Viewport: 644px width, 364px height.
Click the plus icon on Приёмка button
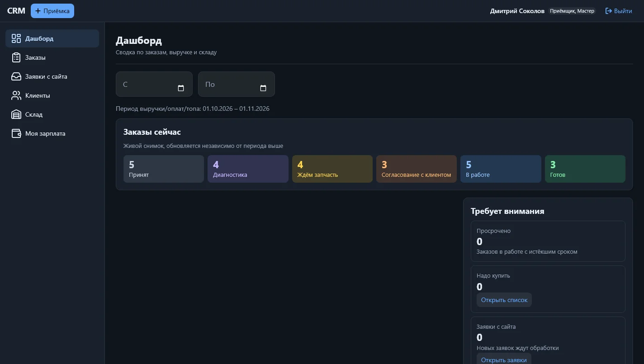[38, 11]
